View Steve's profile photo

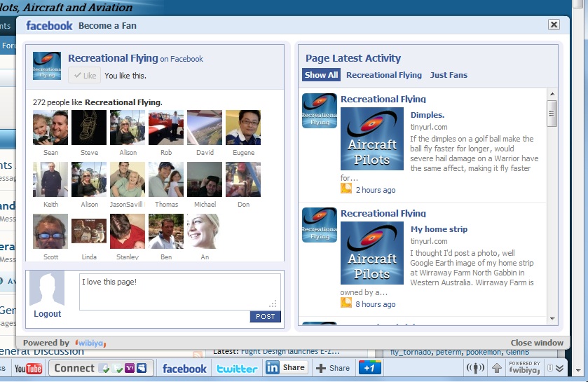pos(89,128)
